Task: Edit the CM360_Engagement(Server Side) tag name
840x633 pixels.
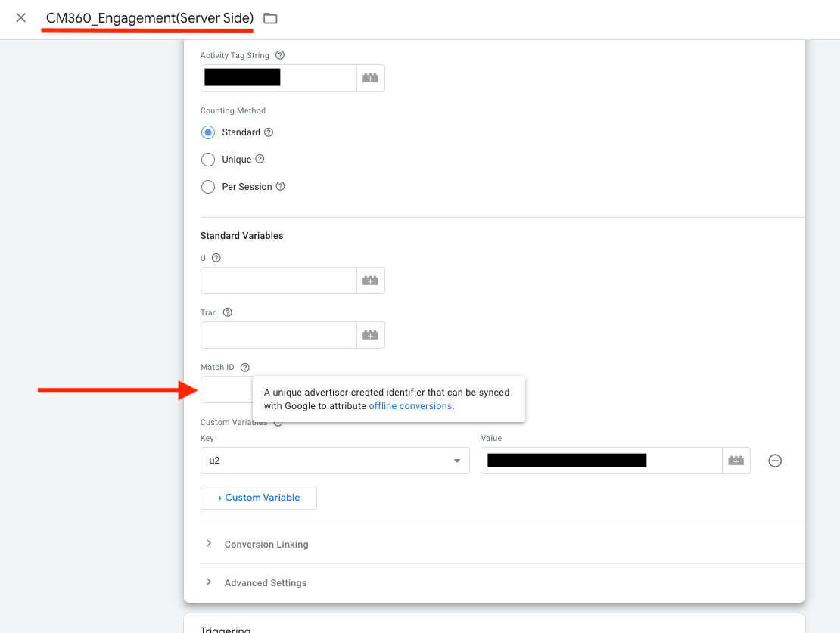Action: (150, 17)
